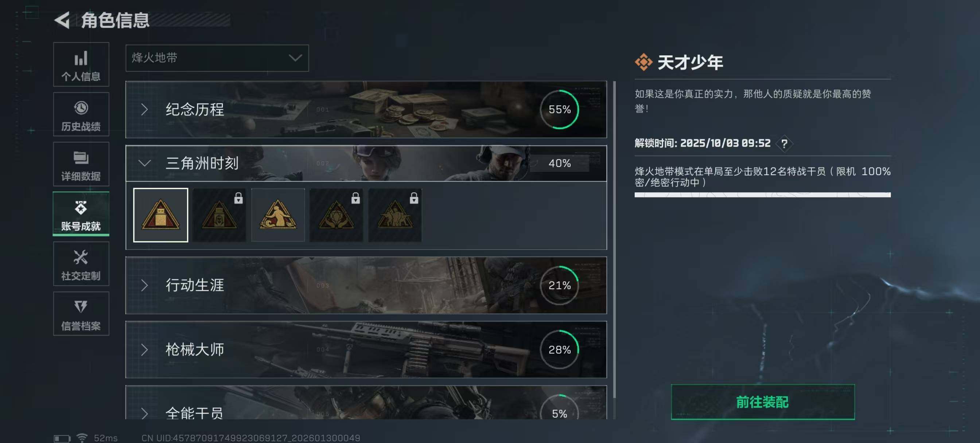
Task: Click the 前往装配 button
Action: [763, 402]
